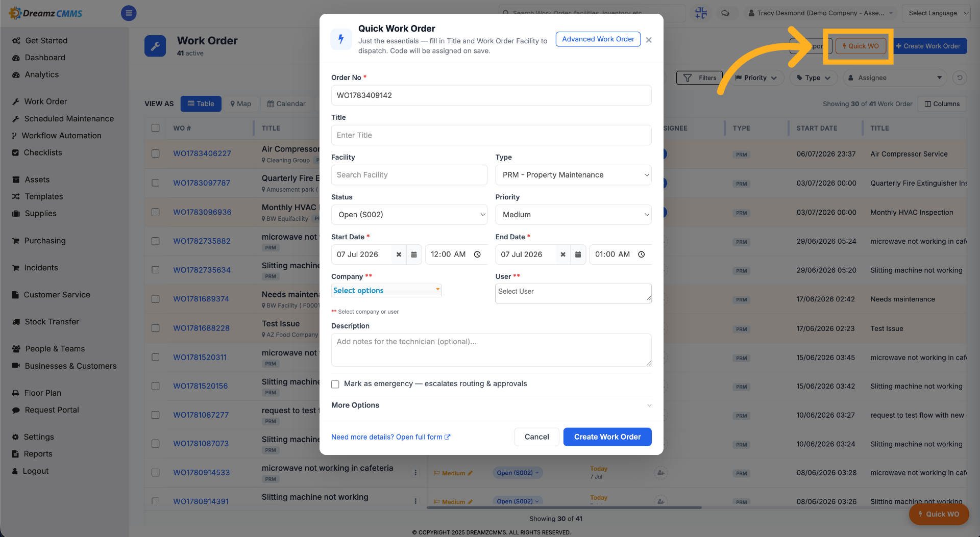Open the Type filter dropdown

pos(813,78)
